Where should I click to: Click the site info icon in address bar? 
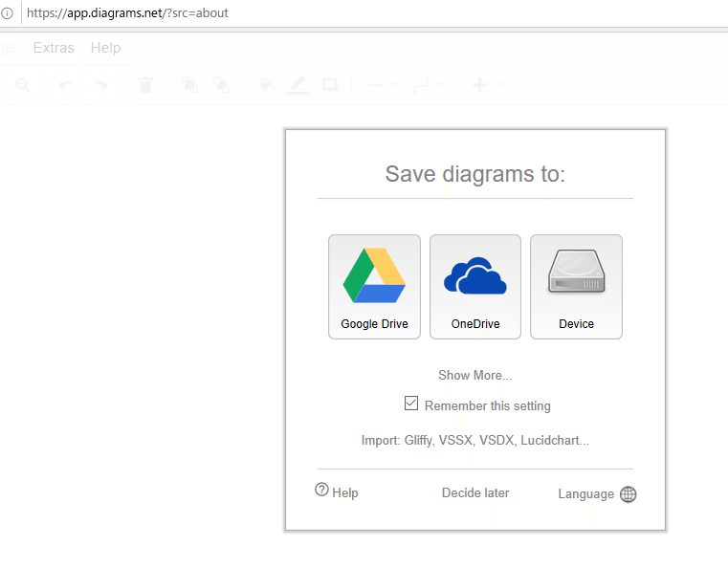click(7, 13)
